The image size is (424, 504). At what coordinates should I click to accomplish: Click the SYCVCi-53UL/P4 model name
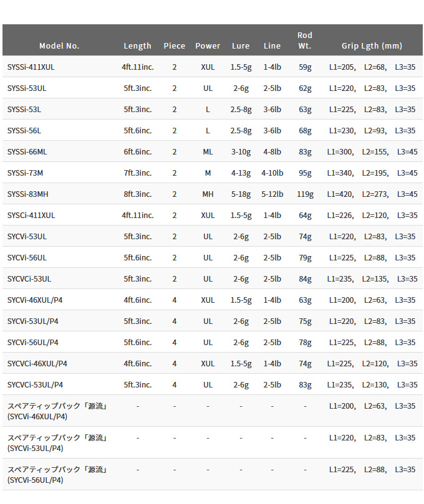(35, 385)
